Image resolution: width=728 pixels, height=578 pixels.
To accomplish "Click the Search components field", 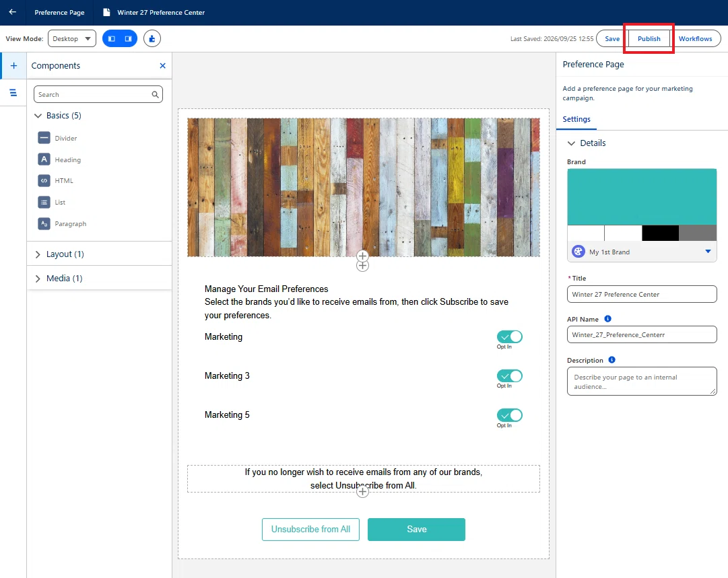I will click(x=98, y=95).
